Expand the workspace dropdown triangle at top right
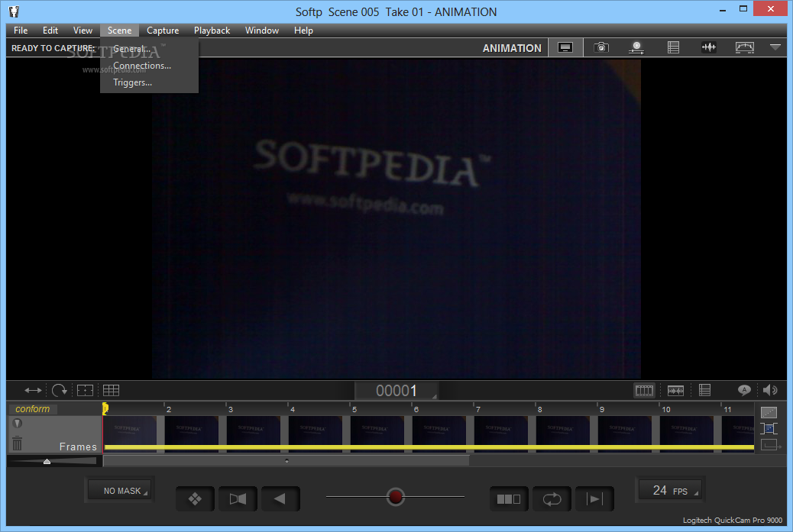 coord(775,47)
